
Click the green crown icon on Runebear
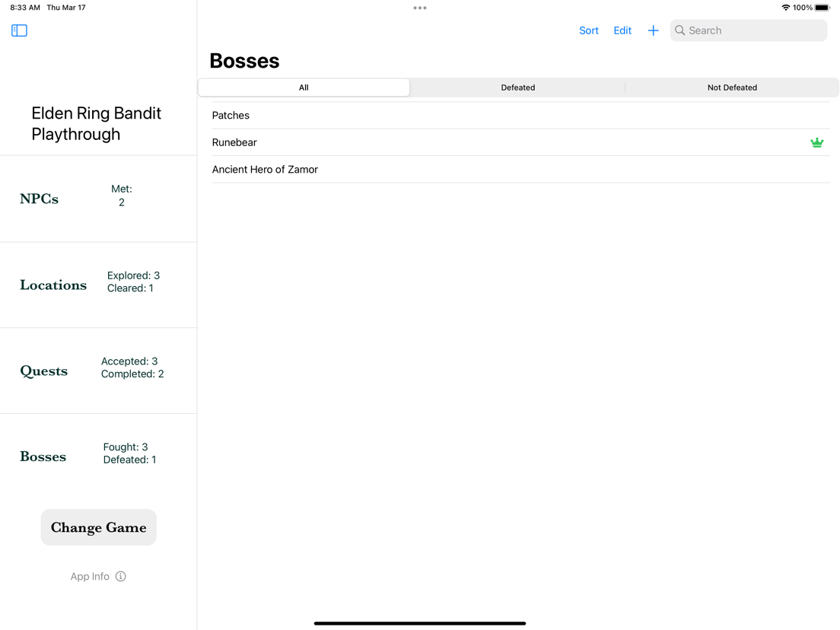pyautogui.click(x=816, y=142)
